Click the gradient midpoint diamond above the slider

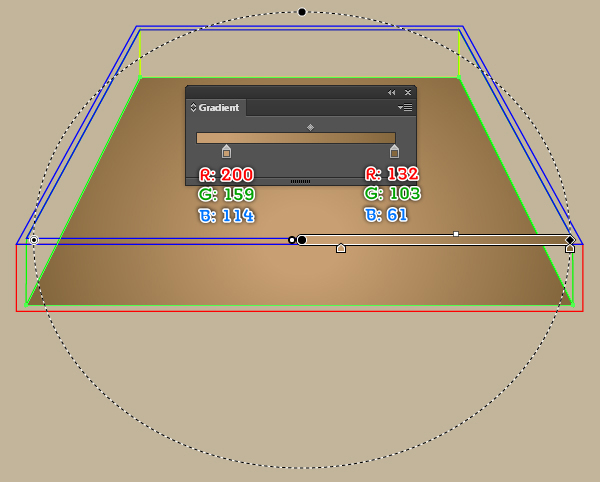click(310, 127)
